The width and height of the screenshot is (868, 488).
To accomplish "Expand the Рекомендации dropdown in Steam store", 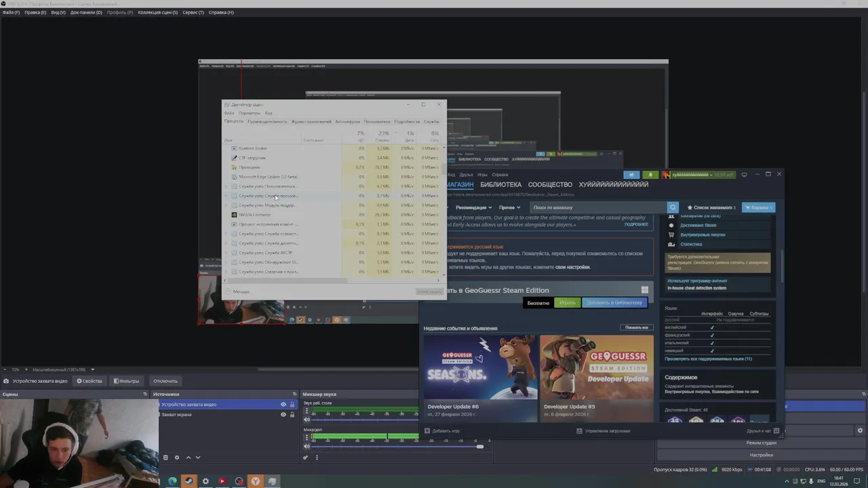I will [x=473, y=207].
